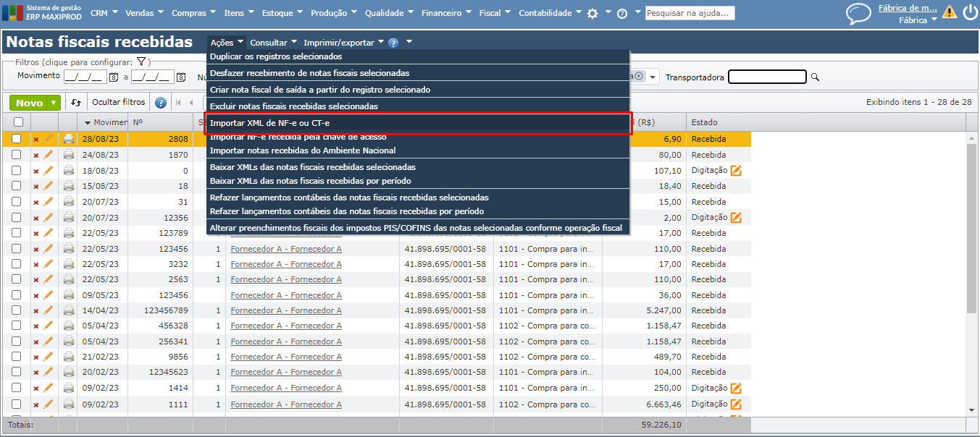Click the power logout icon

(969, 13)
